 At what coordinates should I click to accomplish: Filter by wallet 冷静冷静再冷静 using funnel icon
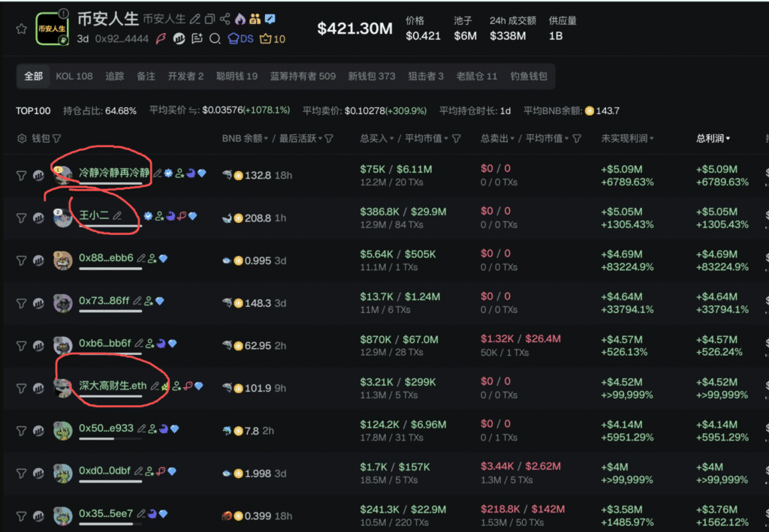(x=21, y=175)
